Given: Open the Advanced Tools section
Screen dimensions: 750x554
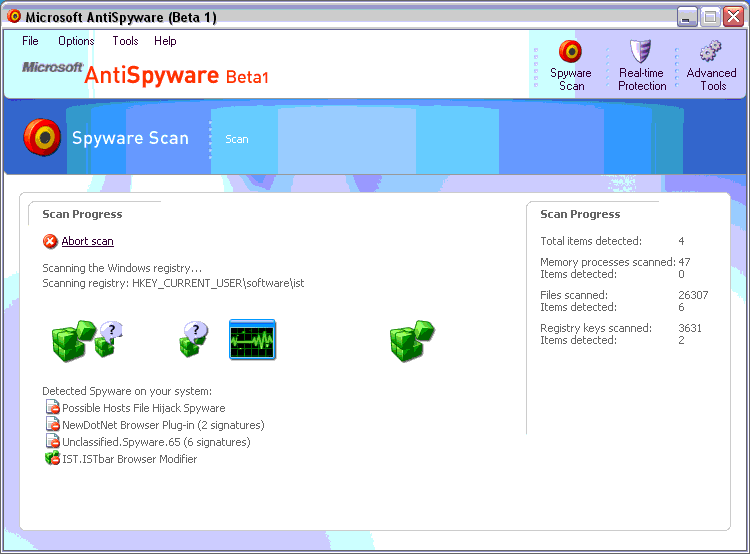Looking at the screenshot, I should [711, 66].
